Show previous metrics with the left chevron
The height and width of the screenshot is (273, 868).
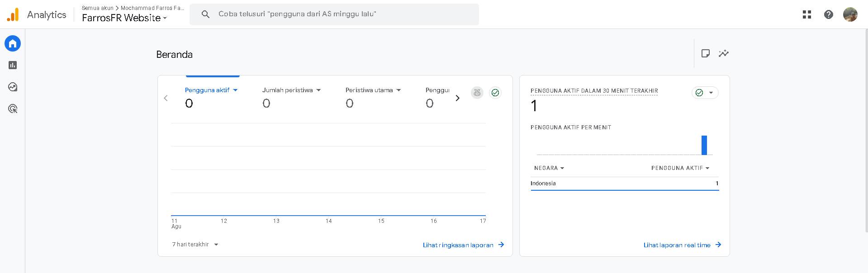[166, 98]
